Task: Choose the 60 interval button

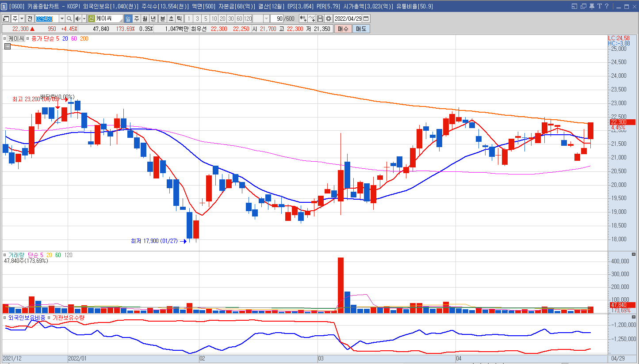Action: (x=239, y=19)
